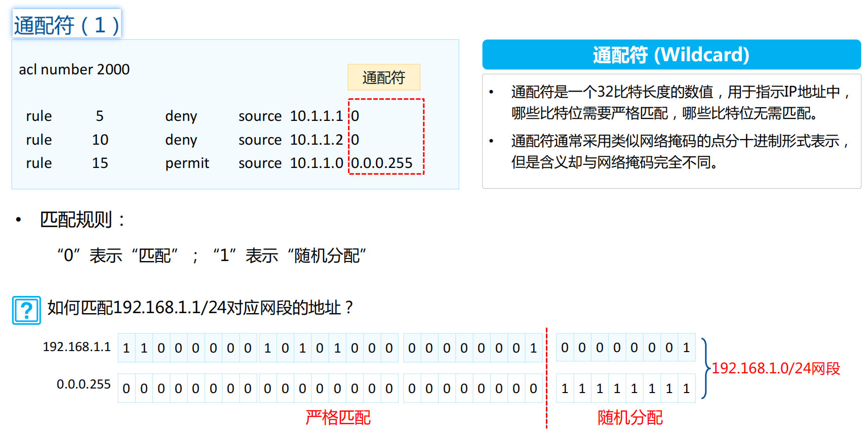
Task: Click the last octet 11111111 of wildcard row
Action: (625, 389)
